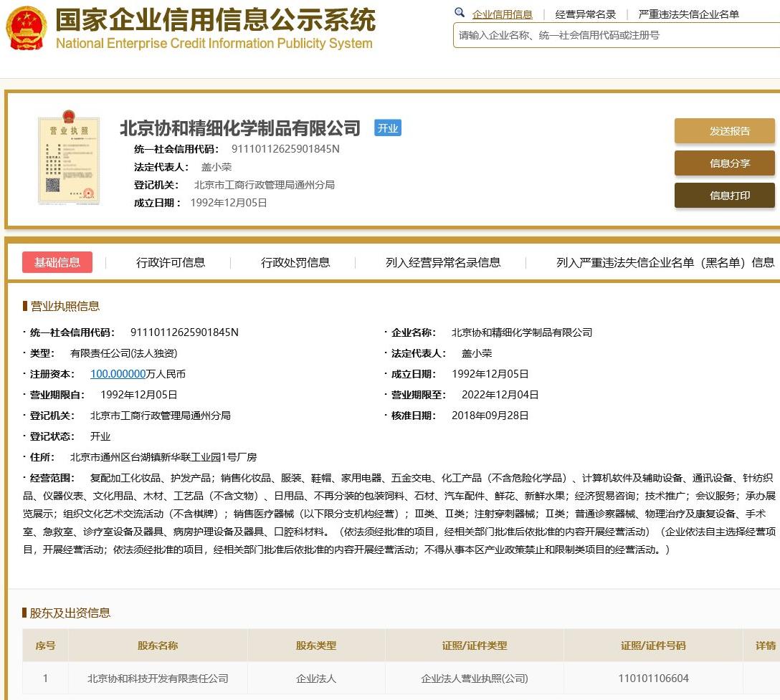
Task: Open the 营业执照 license image
Action: coord(69,158)
